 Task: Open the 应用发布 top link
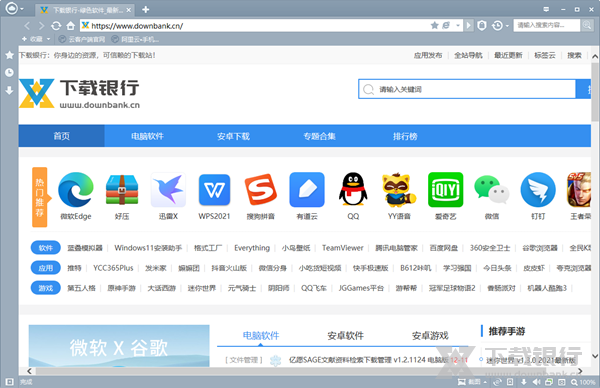click(428, 55)
